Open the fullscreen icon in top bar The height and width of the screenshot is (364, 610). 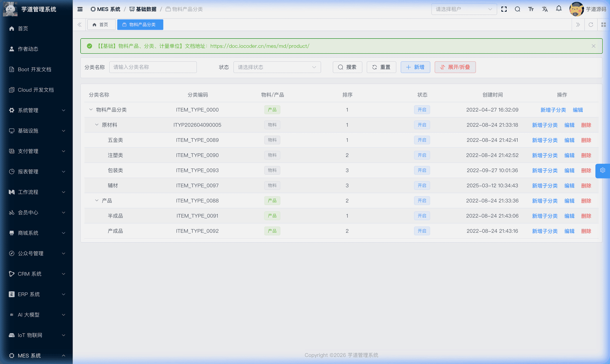(x=504, y=9)
